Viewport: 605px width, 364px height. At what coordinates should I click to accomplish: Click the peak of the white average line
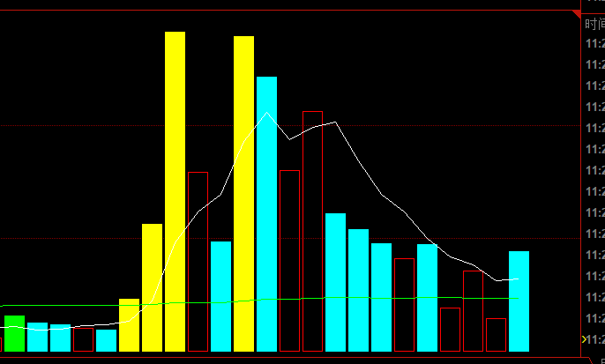pyautogui.click(x=267, y=113)
